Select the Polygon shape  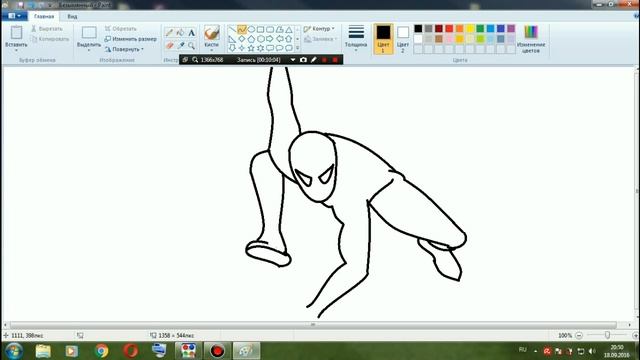(x=279, y=30)
